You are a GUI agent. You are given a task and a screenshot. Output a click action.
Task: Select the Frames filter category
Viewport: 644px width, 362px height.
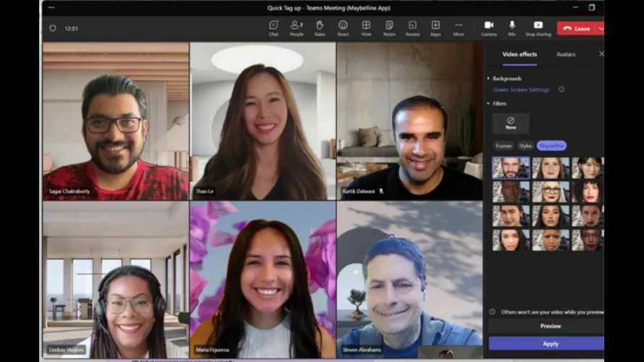click(x=503, y=146)
